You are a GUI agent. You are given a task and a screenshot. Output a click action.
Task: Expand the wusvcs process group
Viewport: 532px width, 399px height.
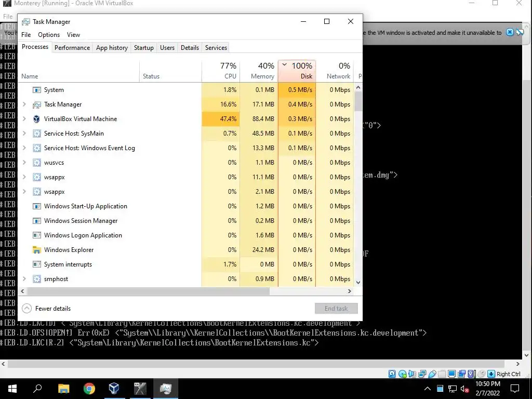[x=24, y=163]
